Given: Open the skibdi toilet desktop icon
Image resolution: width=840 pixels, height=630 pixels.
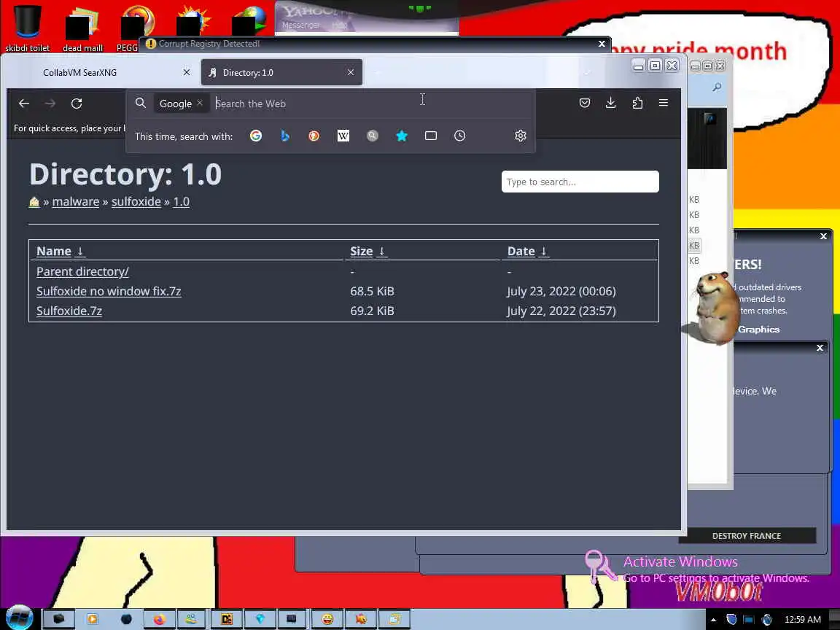Looking at the screenshot, I should click(27, 28).
